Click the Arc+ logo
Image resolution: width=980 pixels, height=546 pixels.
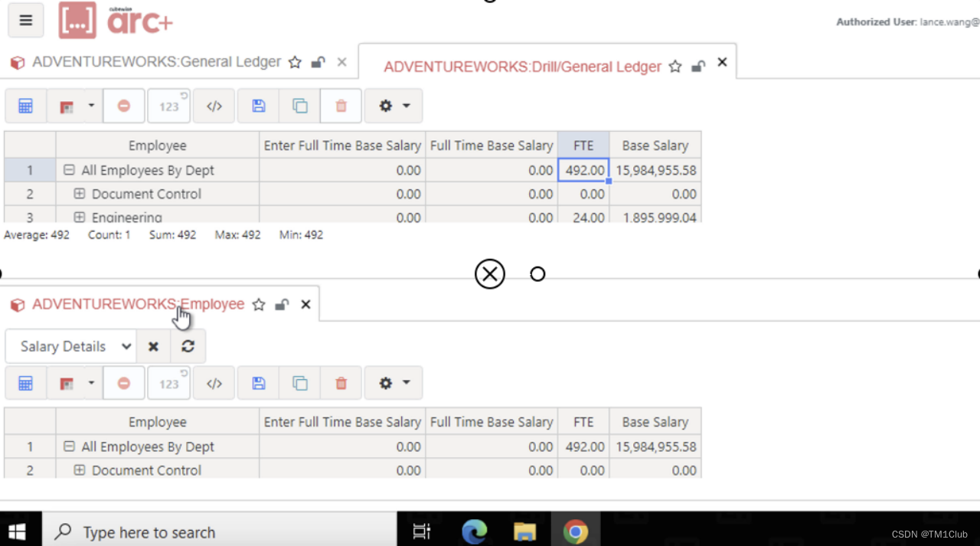116,20
